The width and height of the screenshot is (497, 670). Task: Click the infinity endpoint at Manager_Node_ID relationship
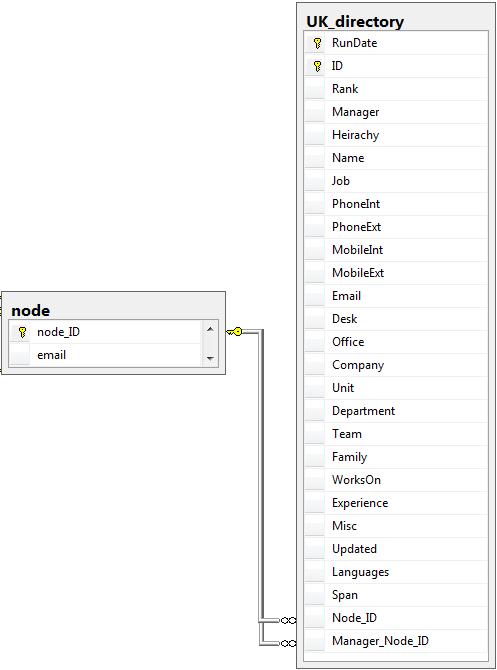[x=288, y=643]
